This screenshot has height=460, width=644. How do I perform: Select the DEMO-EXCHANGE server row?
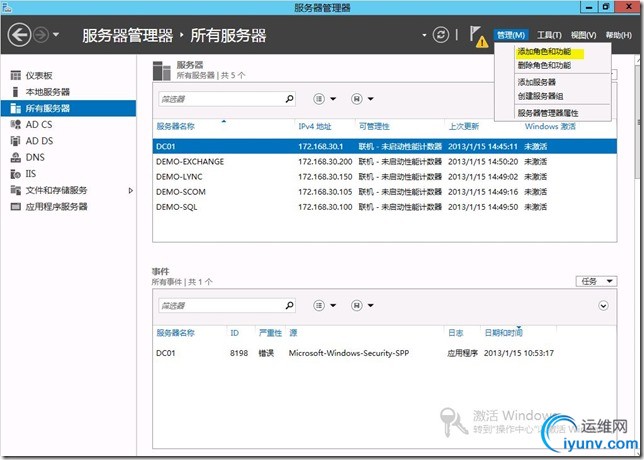(x=384, y=161)
